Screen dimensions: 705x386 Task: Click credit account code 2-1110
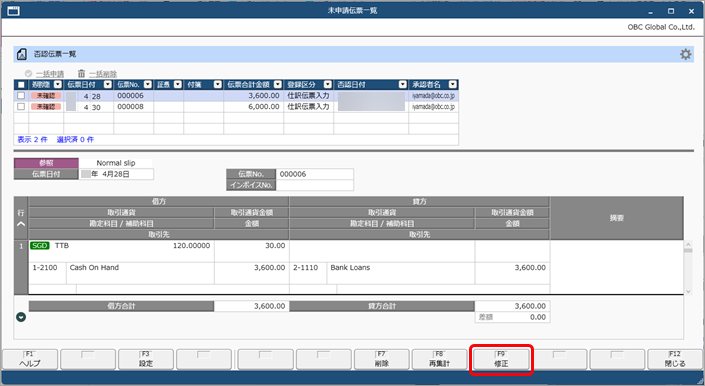point(306,267)
